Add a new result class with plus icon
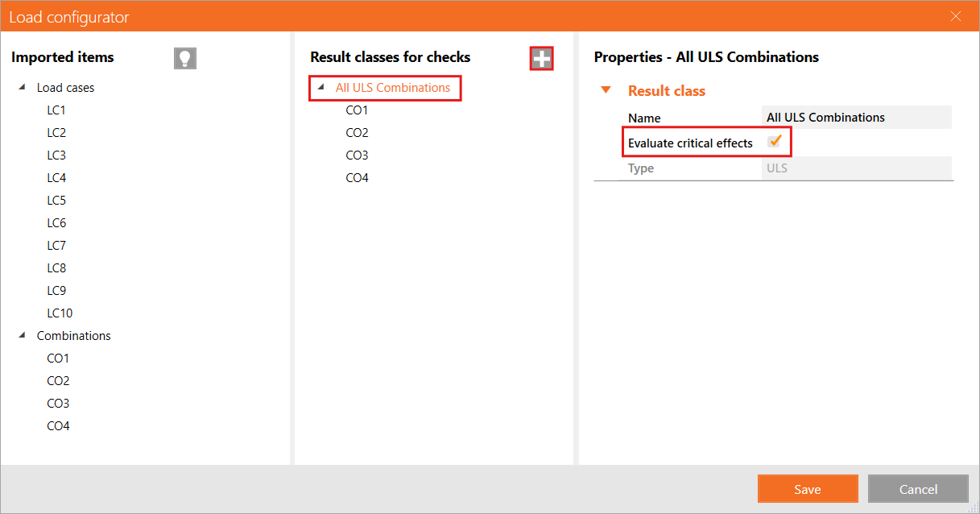The image size is (980, 514). point(541,58)
